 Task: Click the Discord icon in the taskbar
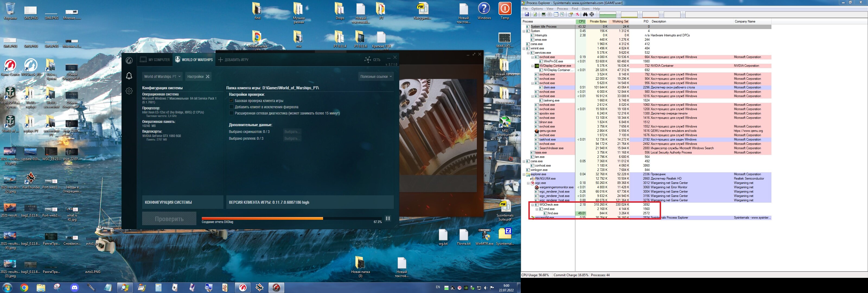pyautogui.click(x=75, y=288)
